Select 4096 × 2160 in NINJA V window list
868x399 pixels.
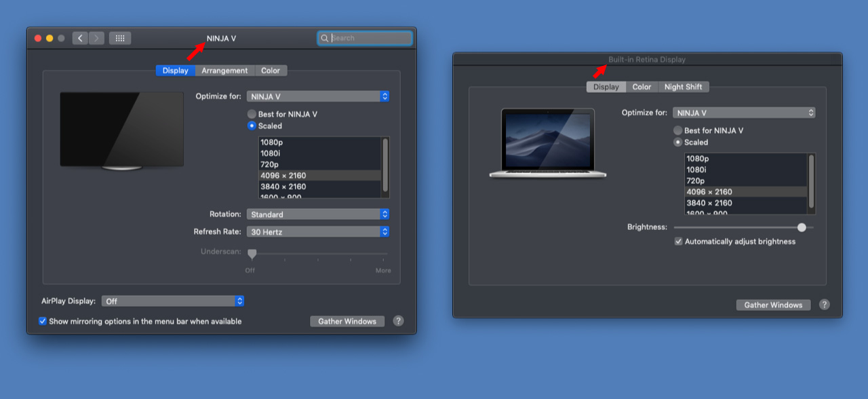point(319,175)
